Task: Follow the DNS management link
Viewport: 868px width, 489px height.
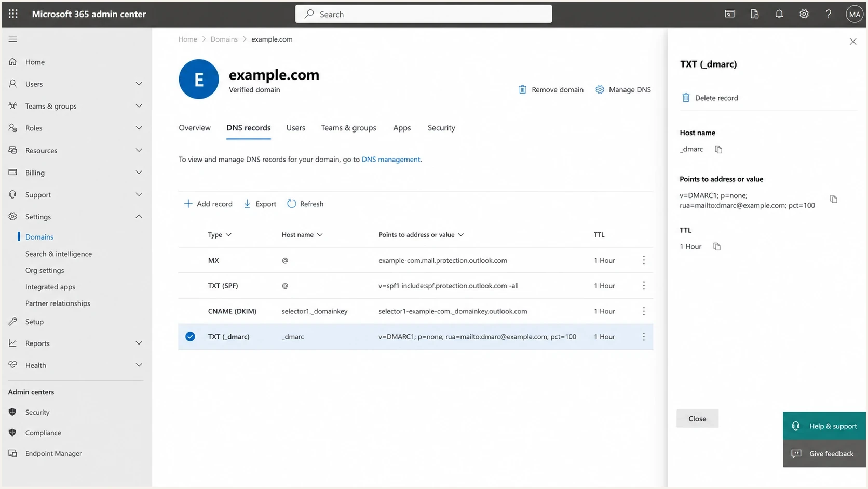Action: click(x=391, y=160)
